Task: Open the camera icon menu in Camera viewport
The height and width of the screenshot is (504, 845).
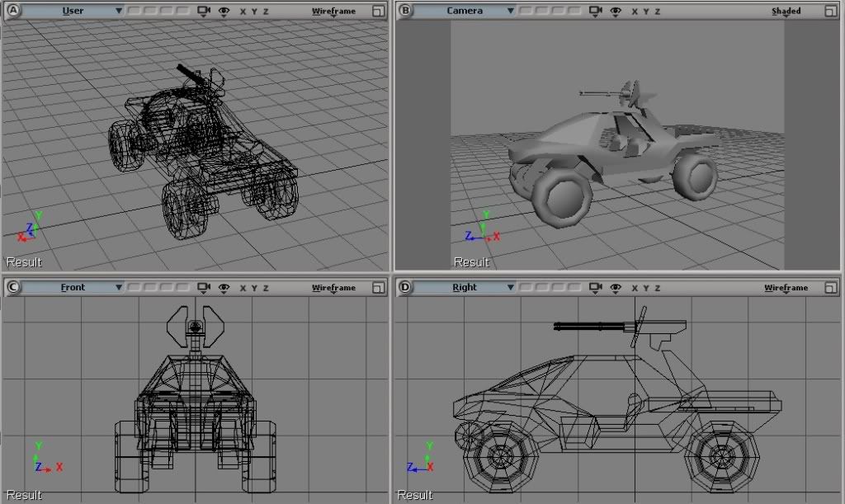Action: (x=596, y=11)
